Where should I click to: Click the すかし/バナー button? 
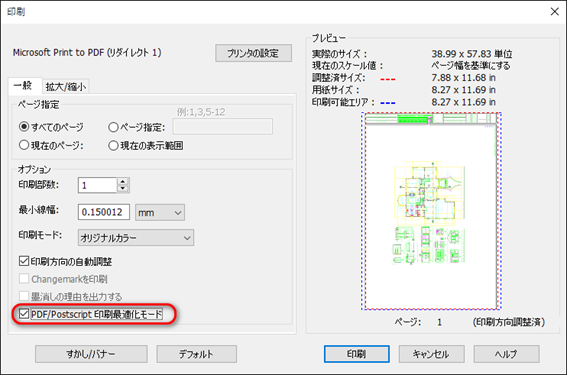pos(91,354)
